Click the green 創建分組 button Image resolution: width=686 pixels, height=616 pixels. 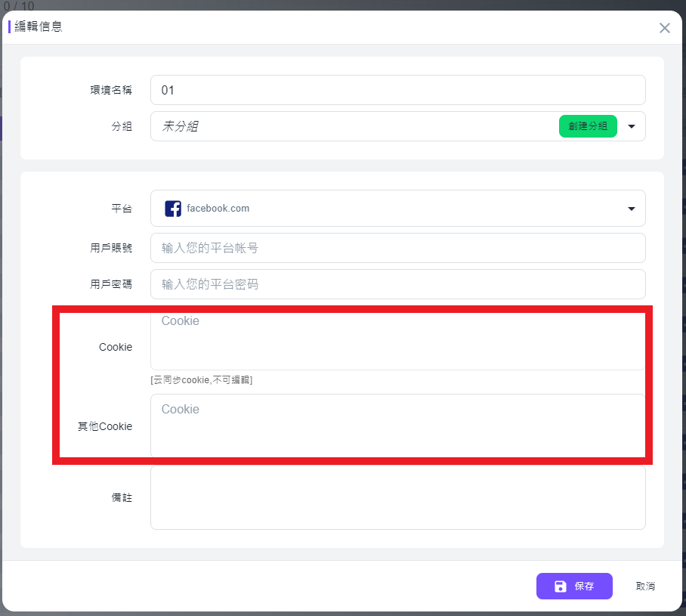tap(588, 126)
